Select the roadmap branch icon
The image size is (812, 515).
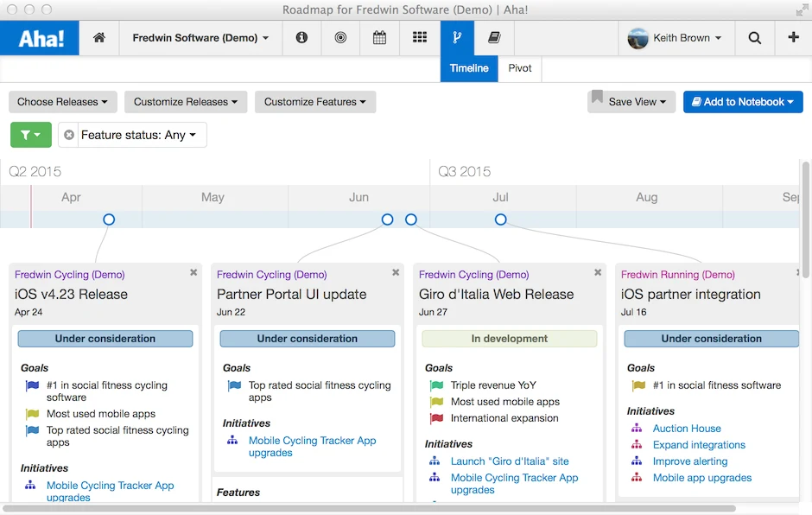click(x=457, y=37)
